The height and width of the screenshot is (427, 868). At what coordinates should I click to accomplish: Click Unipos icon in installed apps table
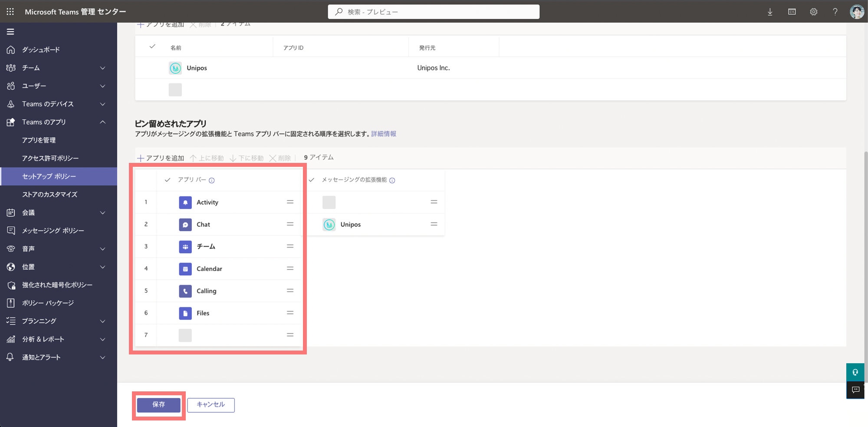coord(175,68)
